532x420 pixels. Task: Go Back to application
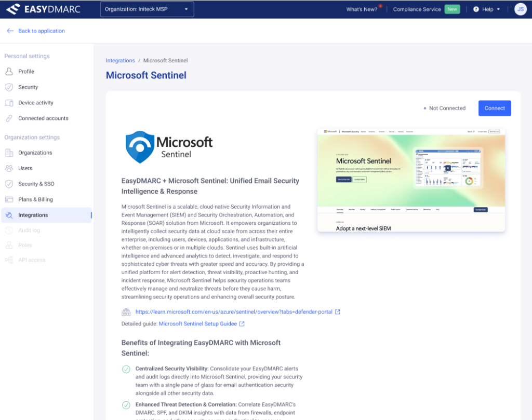42,31
